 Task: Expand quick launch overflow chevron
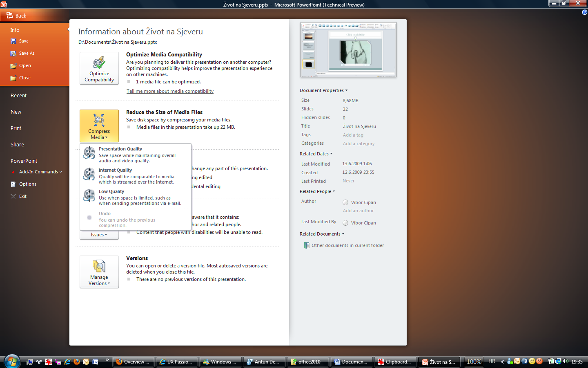tap(107, 360)
